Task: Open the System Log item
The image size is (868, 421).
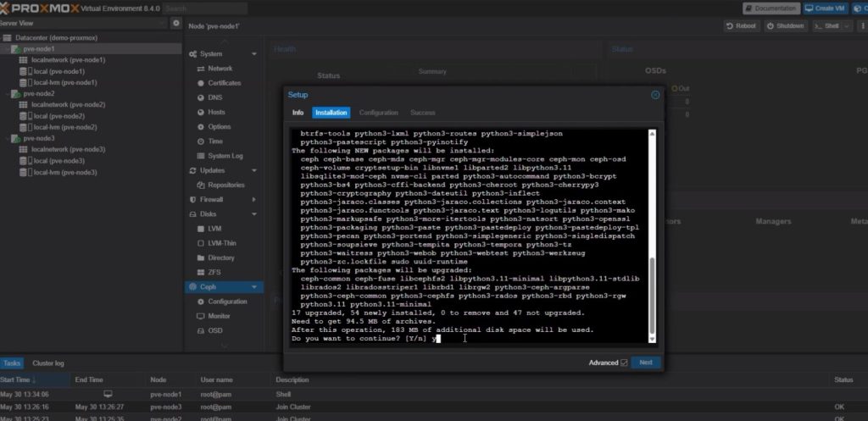Action: click(225, 156)
